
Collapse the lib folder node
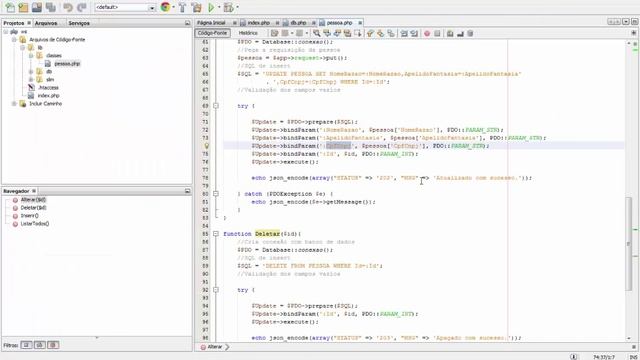[22, 47]
